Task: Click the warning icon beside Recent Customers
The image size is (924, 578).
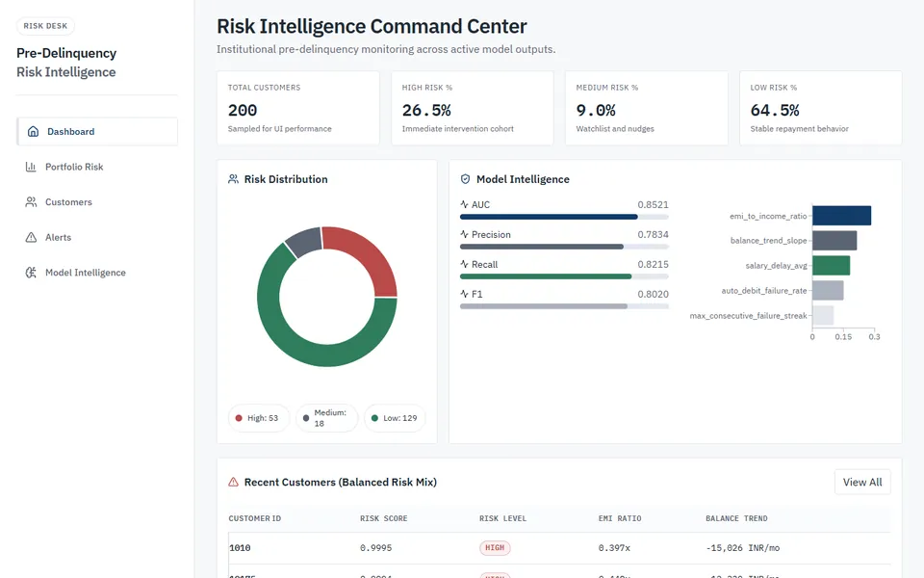Action: point(233,482)
